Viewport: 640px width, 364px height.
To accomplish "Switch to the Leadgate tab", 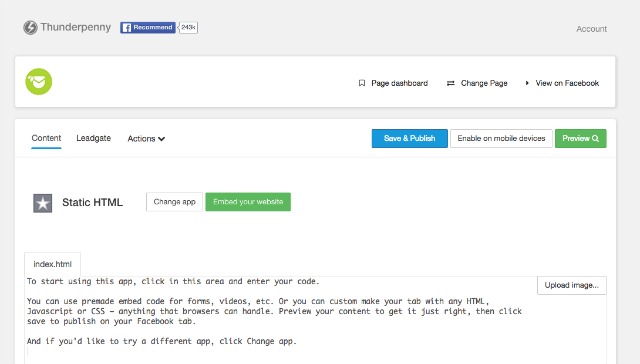I will [93, 138].
